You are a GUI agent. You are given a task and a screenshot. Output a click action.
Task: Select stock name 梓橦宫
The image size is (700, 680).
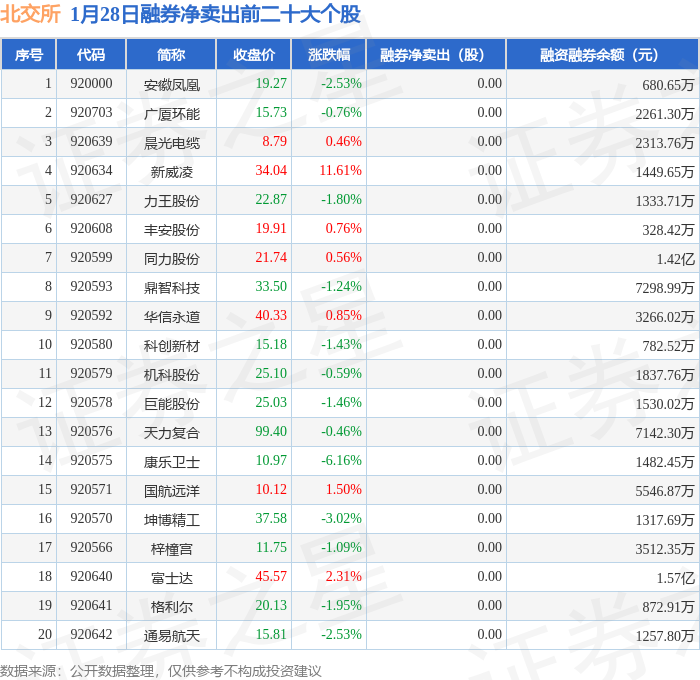pyautogui.click(x=171, y=549)
